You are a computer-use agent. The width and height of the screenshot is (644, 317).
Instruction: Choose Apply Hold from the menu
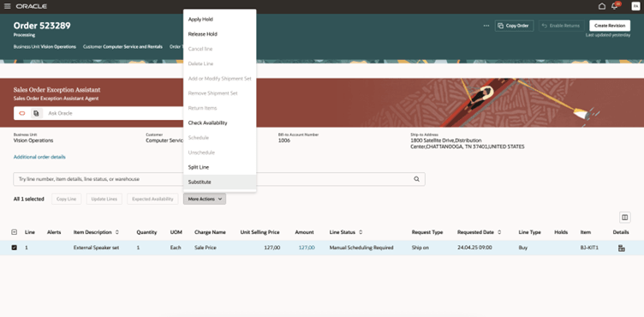220,20
